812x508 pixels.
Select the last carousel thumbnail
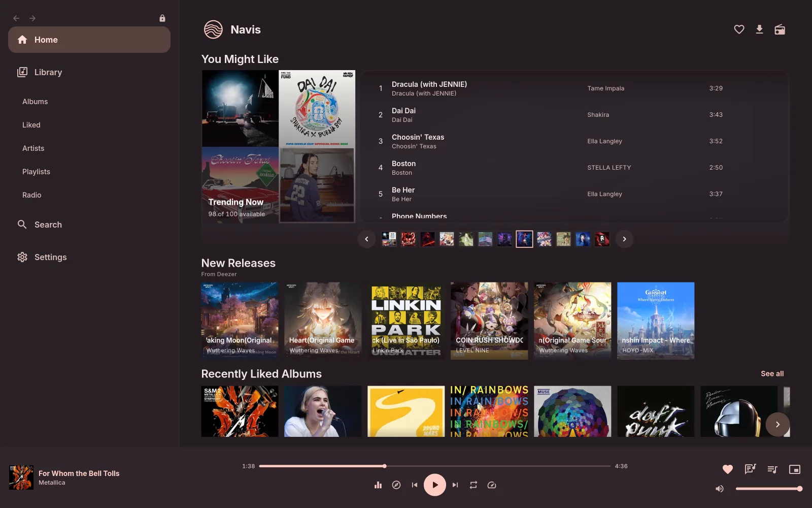[x=602, y=239]
